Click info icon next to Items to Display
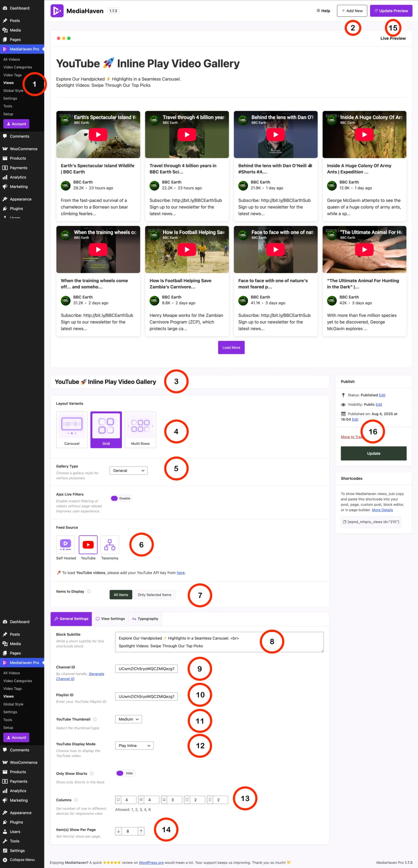 tap(89, 591)
